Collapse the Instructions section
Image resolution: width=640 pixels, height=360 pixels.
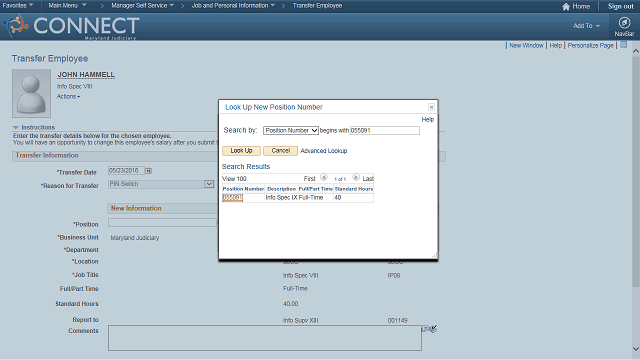coord(16,127)
